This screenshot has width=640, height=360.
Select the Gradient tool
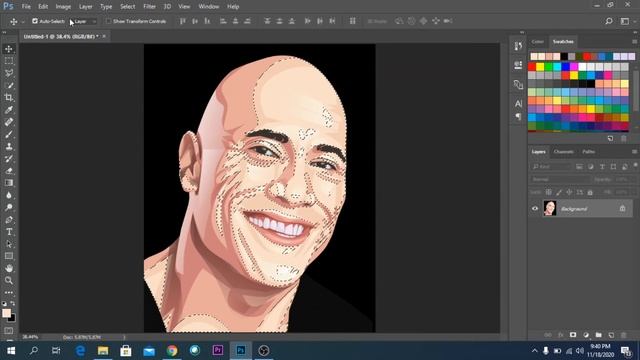[9, 183]
